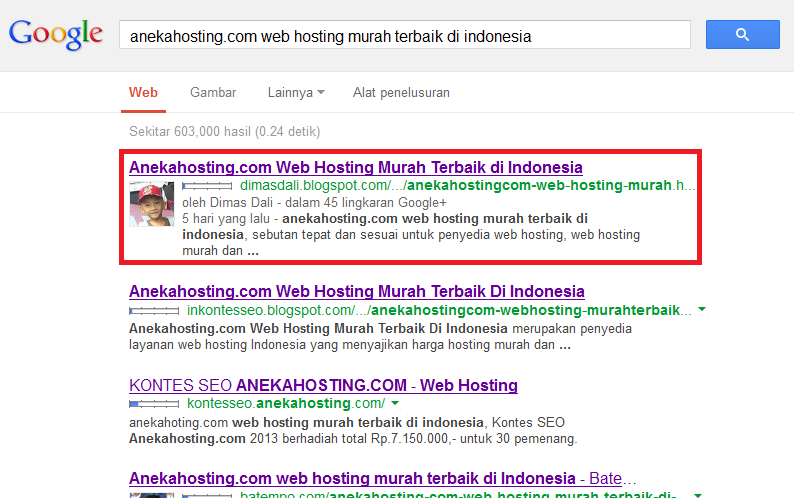Click the inkontesseo.blogspot.com green URL

[439, 310]
